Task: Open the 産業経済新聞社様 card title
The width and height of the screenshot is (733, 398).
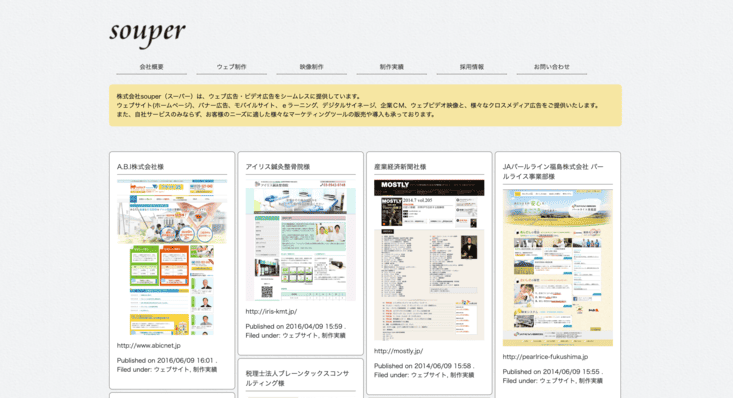Action: pyautogui.click(x=400, y=167)
